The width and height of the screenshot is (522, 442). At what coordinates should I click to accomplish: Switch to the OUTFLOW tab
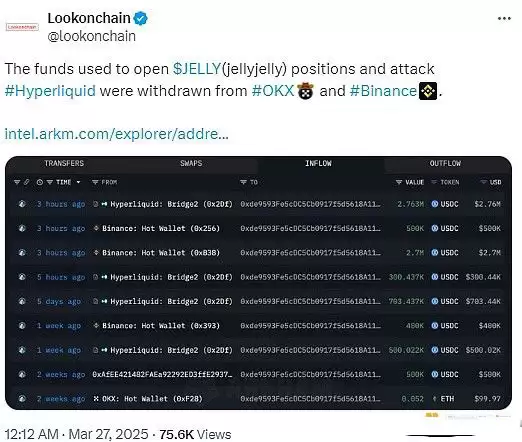coord(445,163)
